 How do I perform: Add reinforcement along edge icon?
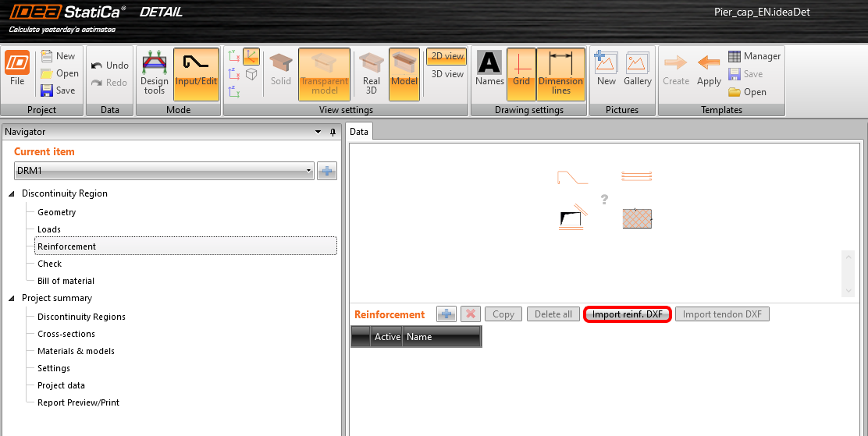pyautogui.click(x=572, y=216)
